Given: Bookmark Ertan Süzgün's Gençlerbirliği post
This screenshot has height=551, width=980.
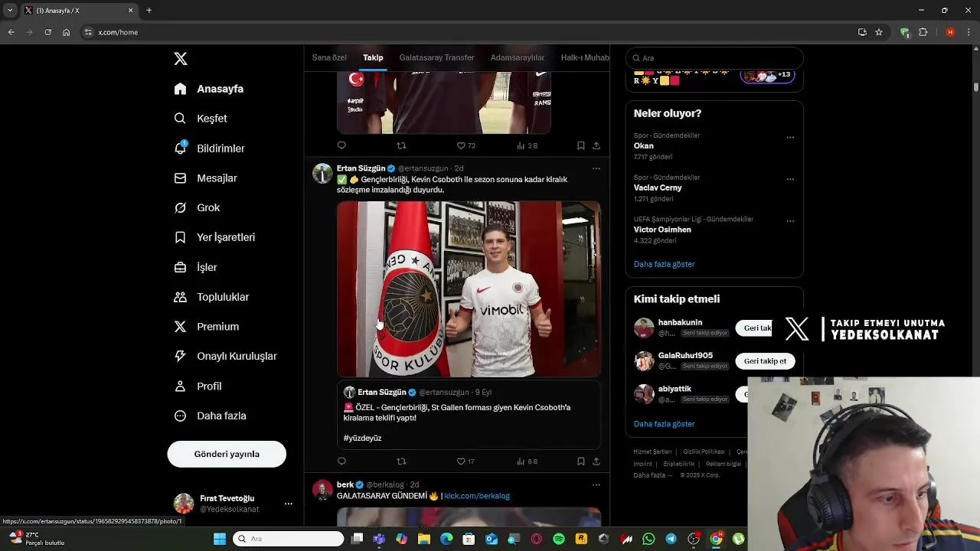Looking at the screenshot, I should 580,461.
